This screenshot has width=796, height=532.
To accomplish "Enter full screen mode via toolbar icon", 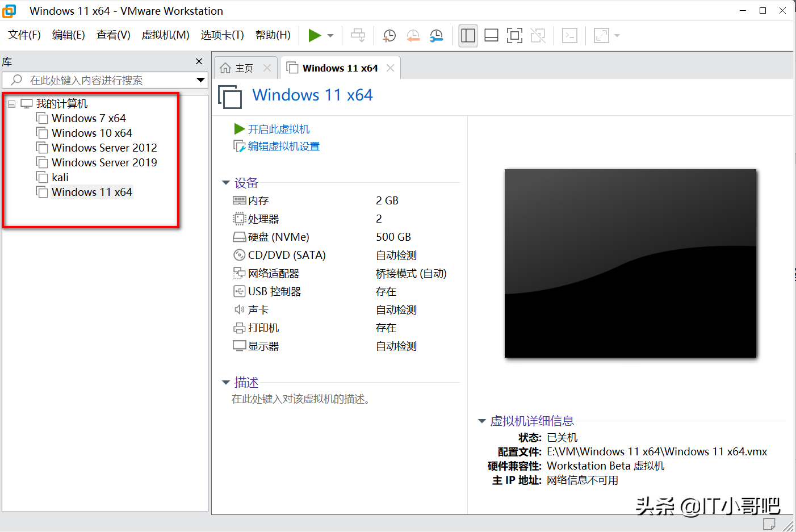I will point(514,35).
